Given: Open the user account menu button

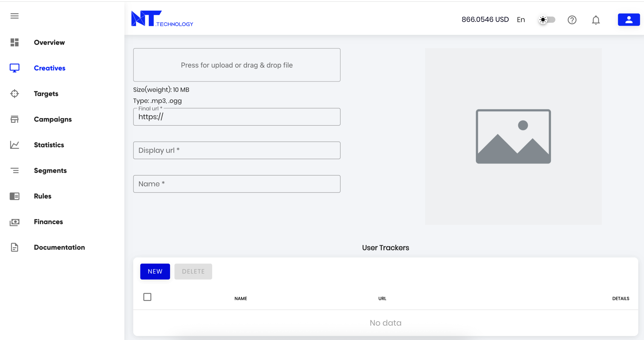Looking at the screenshot, I should [x=629, y=20].
